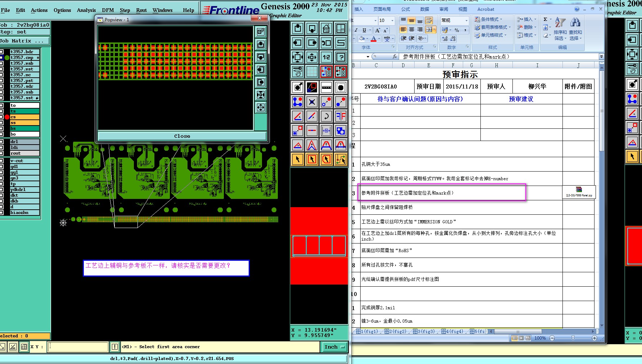Click the Excel fill color swatch
Screen dimensions: 642x364
click(x=362, y=38)
